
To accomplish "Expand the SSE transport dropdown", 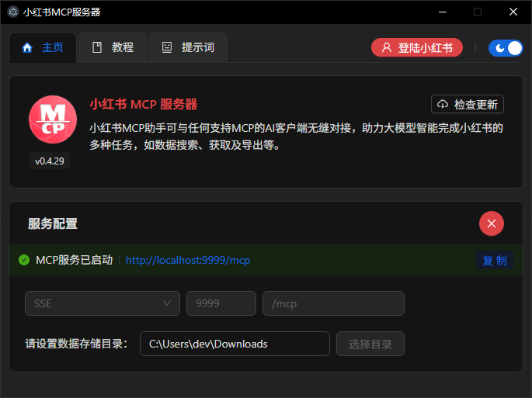I will (x=103, y=303).
